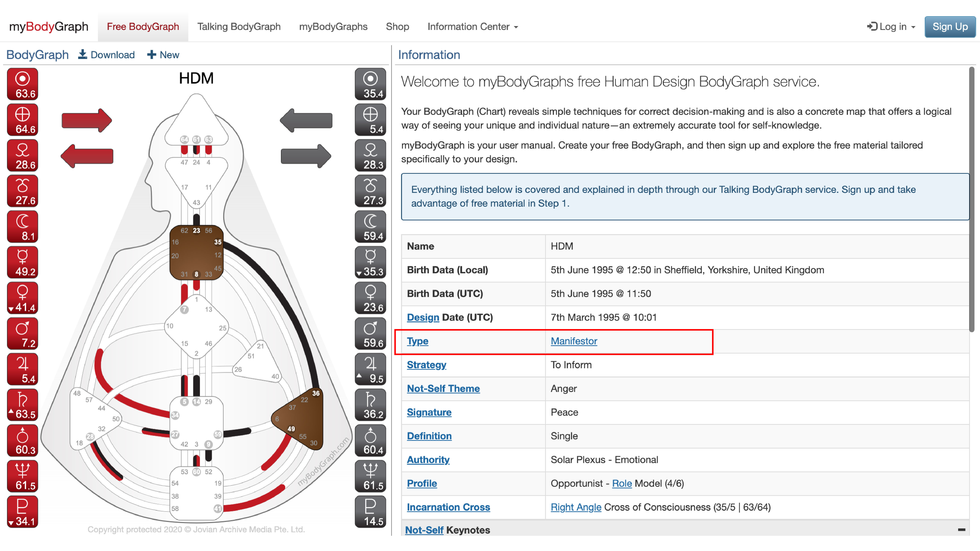Click the Incarnation Cross link
The width and height of the screenshot is (980, 551).
pos(448,507)
